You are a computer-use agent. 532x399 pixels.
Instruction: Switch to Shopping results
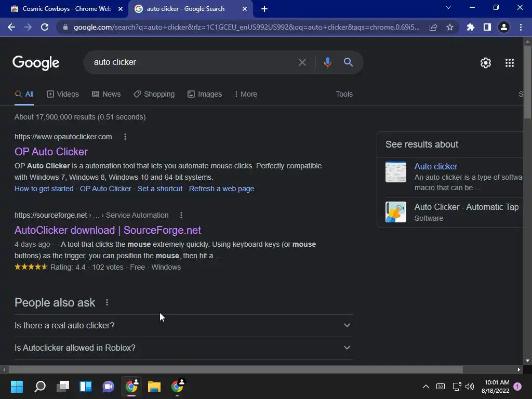coord(154,95)
